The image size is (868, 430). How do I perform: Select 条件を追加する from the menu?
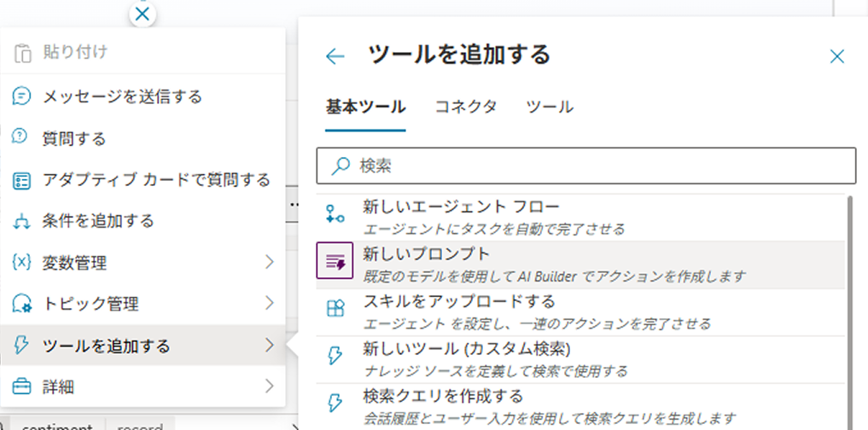(98, 221)
